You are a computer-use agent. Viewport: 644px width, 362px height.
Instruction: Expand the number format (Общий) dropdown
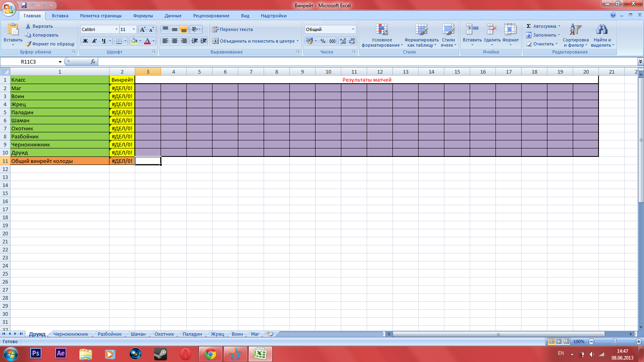(x=353, y=29)
